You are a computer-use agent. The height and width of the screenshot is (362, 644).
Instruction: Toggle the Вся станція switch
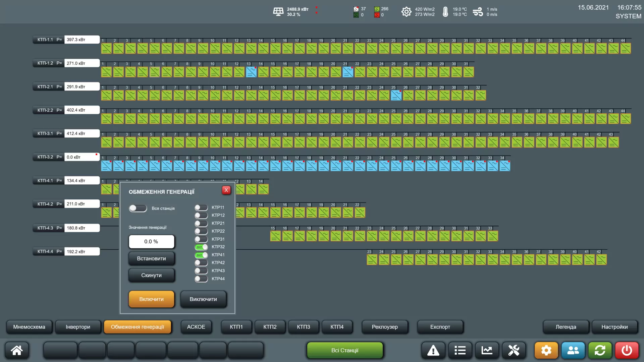(138, 208)
